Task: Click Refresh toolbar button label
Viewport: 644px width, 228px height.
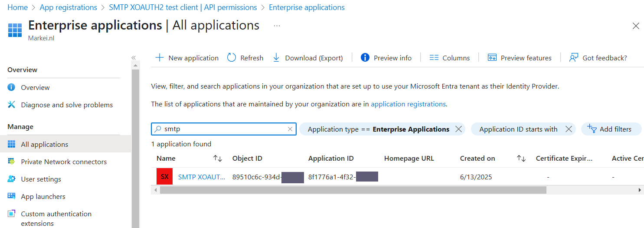Action: [x=252, y=58]
